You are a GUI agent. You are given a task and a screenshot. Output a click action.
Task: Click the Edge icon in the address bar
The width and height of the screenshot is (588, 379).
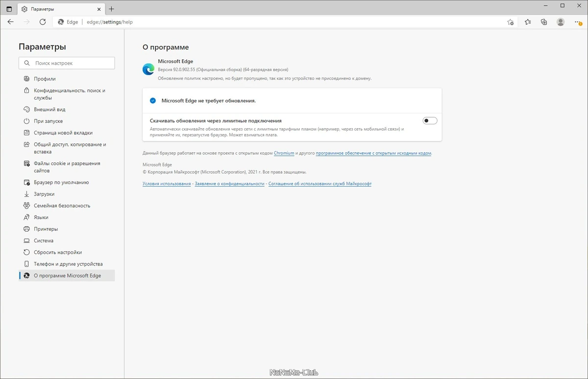[61, 22]
